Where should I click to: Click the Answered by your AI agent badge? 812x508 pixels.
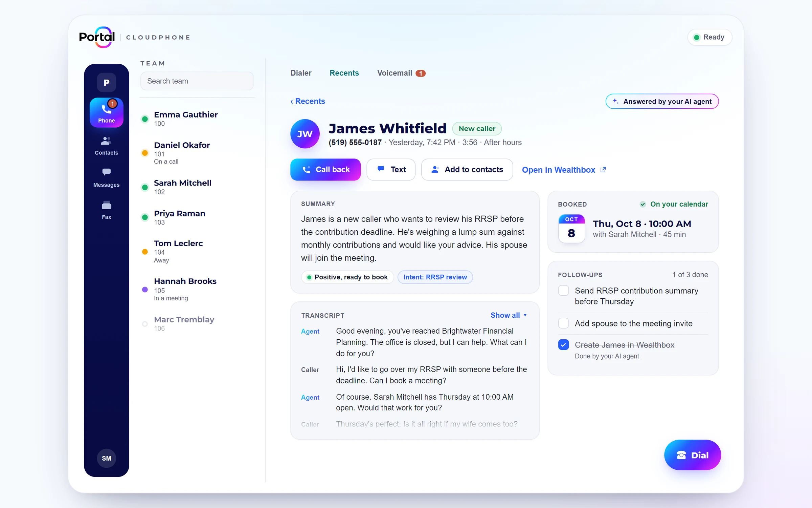coord(662,101)
